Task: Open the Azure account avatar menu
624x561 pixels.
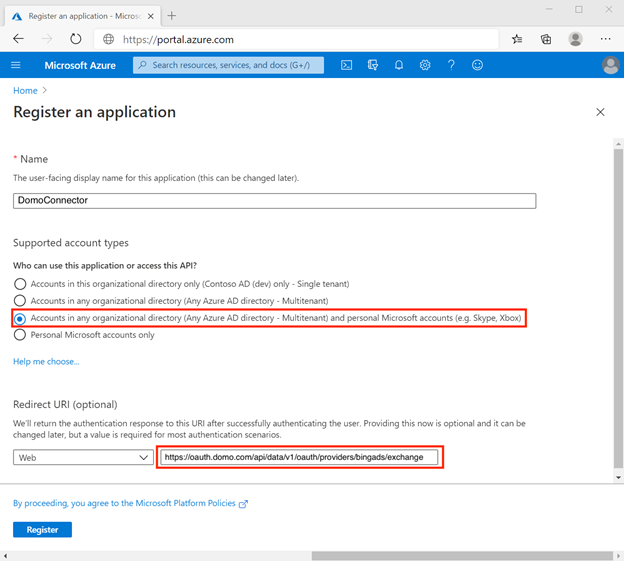Action: point(610,65)
